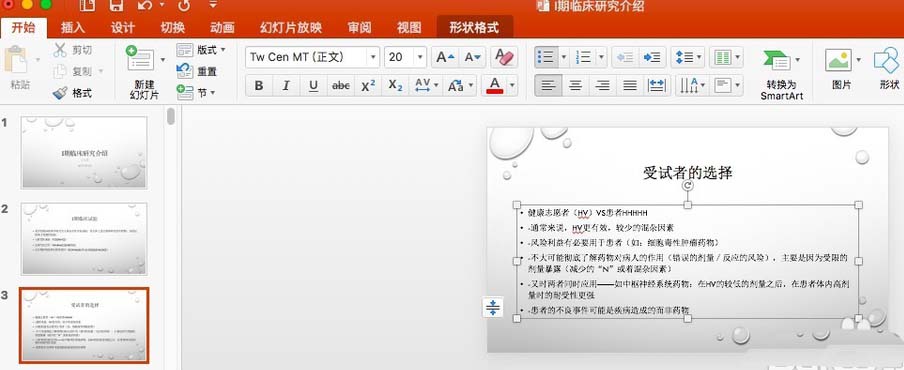Switch to the 审阅 tab
The width and height of the screenshot is (904, 370).
[x=359, y=28]
